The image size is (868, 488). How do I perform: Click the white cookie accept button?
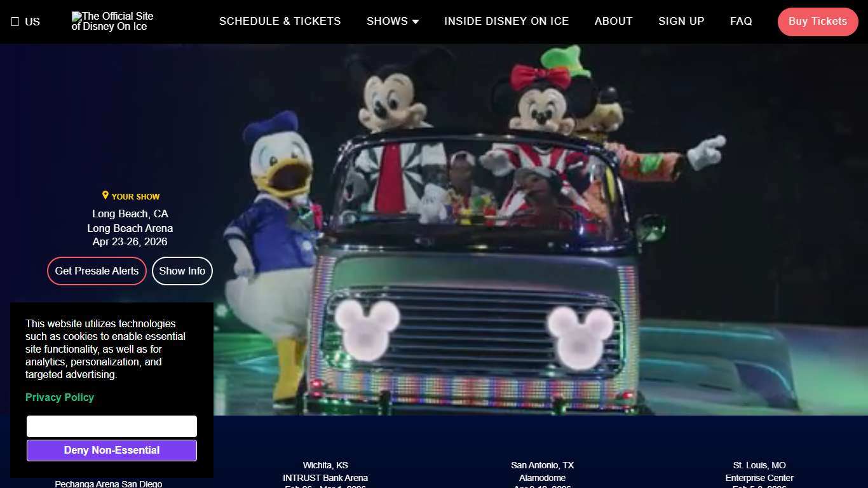pyautogui.click(x=111, y=426)
